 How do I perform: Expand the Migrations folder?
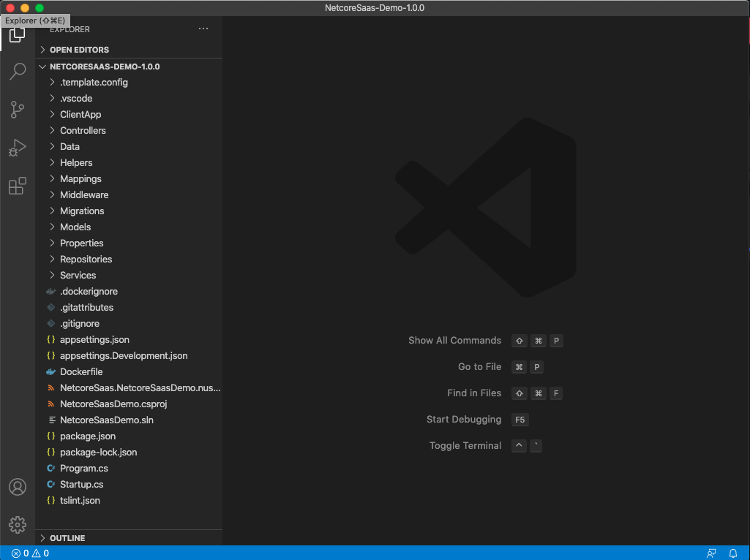click(82, 211)
